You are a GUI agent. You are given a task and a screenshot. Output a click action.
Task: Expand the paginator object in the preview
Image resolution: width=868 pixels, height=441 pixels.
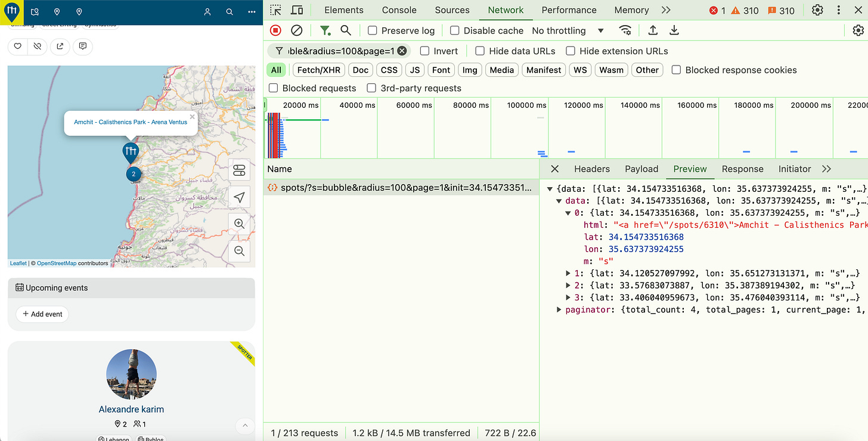pos(559,310)
